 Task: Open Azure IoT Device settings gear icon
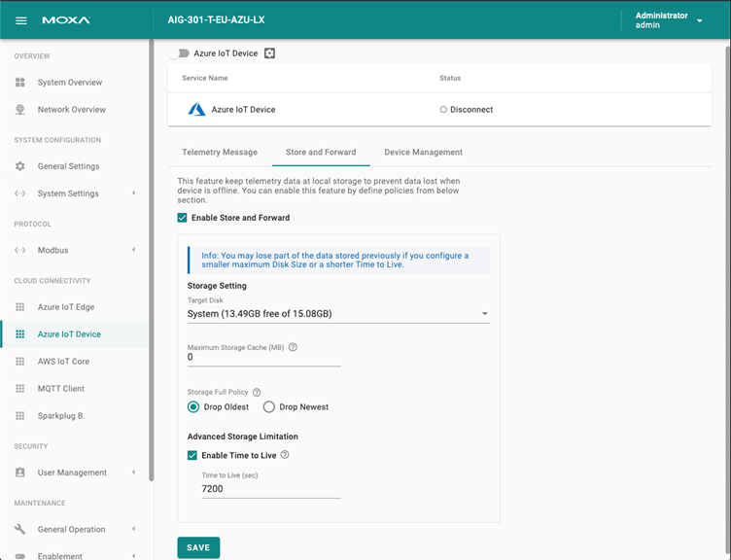point(269,53)
